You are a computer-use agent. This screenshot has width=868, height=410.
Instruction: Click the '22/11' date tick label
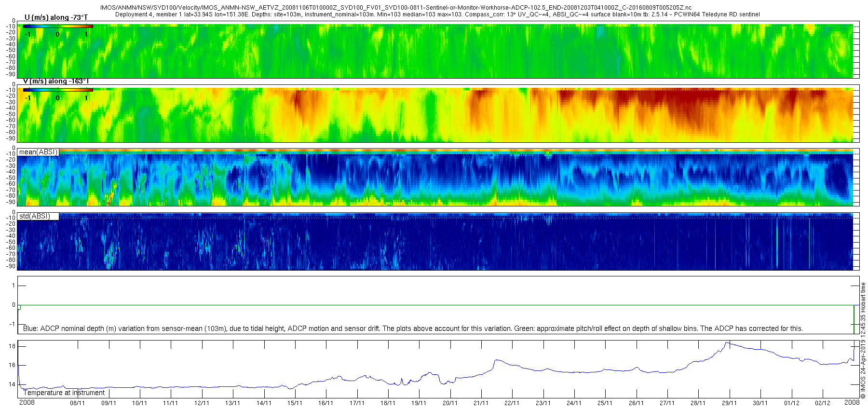512,403
